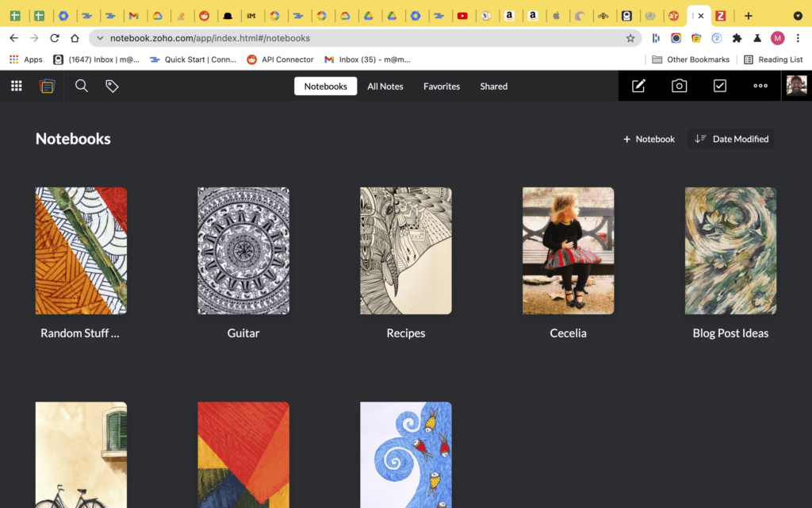The height and width of the screenshot is (508, 812).
Task: Switch to Shared tab
Action: click(x=493, y=86)
